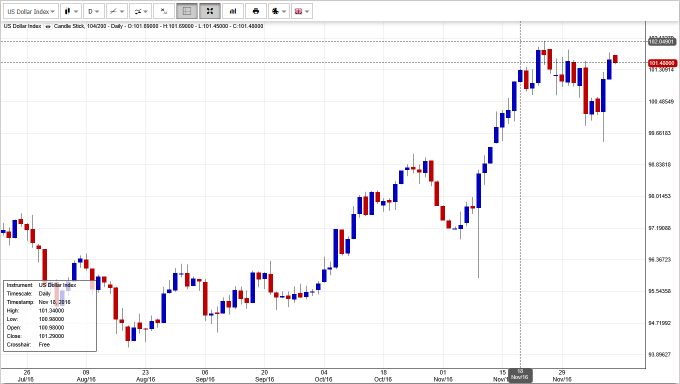
Task: Click the 26 Jul/16 date axis label
Action: [26, 376]
